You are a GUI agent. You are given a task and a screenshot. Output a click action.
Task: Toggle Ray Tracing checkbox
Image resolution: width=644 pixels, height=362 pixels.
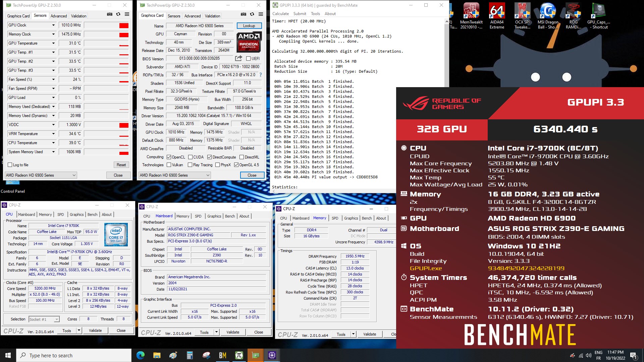point(190,165)
